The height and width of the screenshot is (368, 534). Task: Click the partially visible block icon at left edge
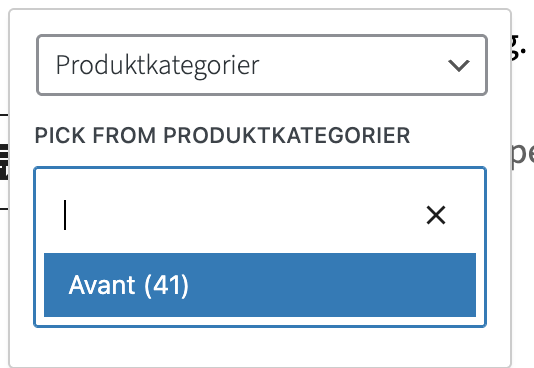point(4,162)
